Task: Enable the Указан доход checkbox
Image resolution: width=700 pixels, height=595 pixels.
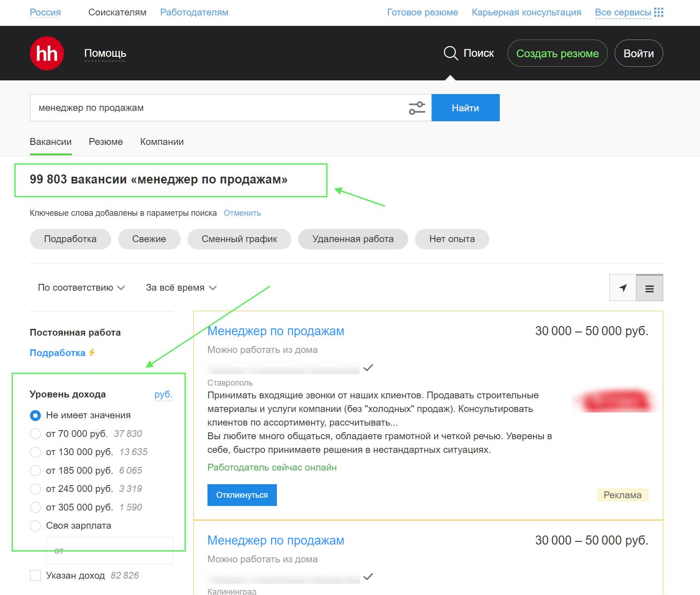Action: 35,575
